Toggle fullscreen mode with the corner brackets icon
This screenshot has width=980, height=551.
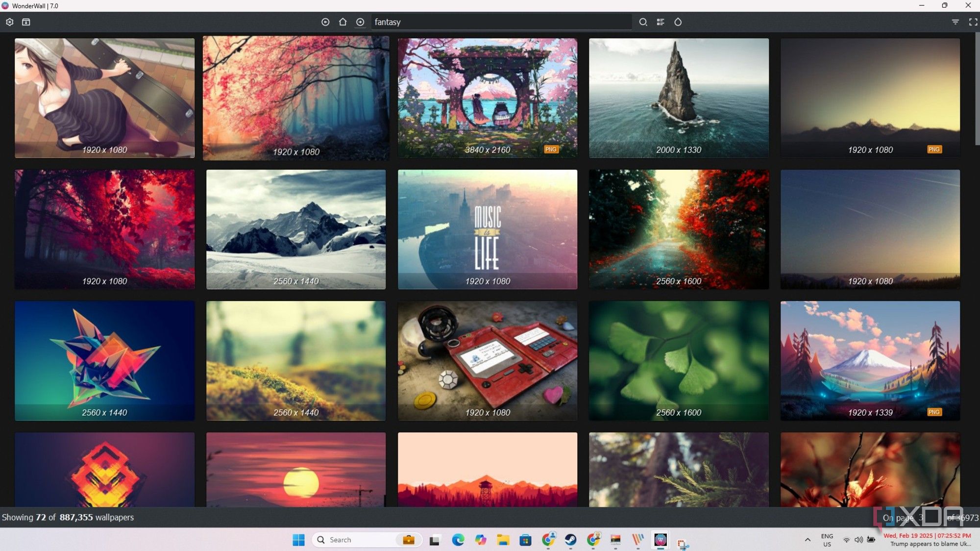click(973, 22)
